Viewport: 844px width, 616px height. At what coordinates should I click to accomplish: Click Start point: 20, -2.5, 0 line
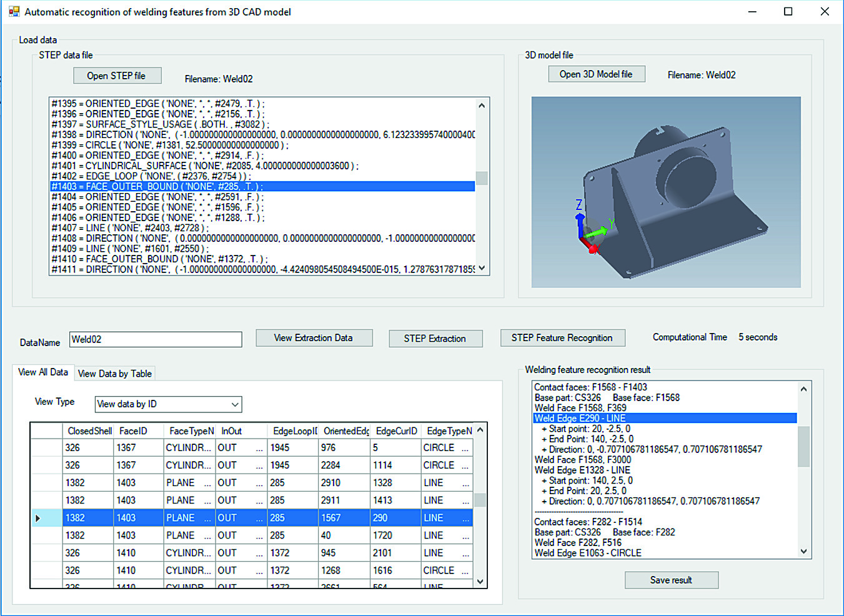586,429
